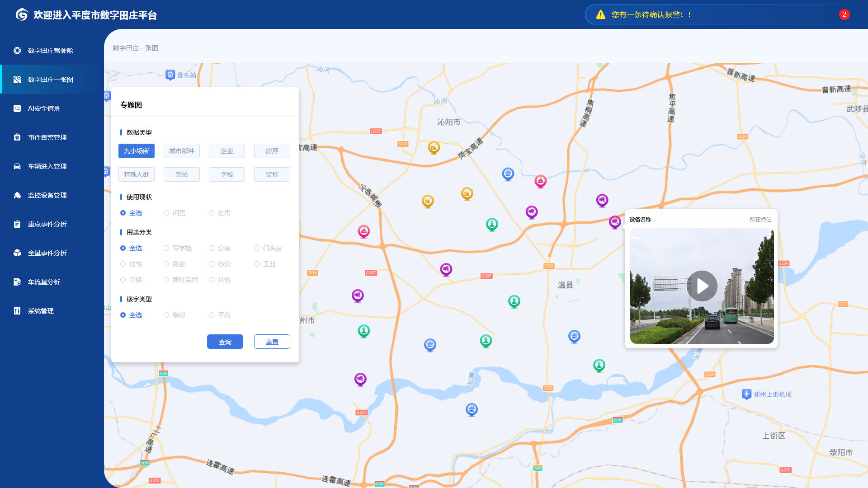
Task: Open 监控设备管理 menu item
Action: tap(52, 195)
